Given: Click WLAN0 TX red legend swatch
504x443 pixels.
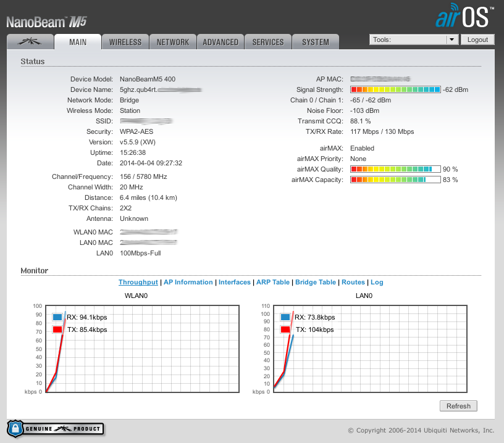Looking at the screenshot, I should click(57, 329).
